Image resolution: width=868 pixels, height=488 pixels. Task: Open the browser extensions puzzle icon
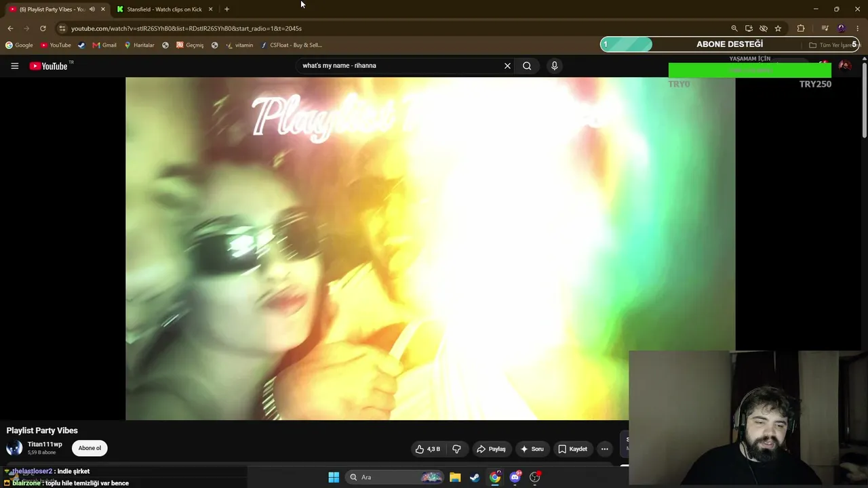pyautogui.click(x=801, y=28)
